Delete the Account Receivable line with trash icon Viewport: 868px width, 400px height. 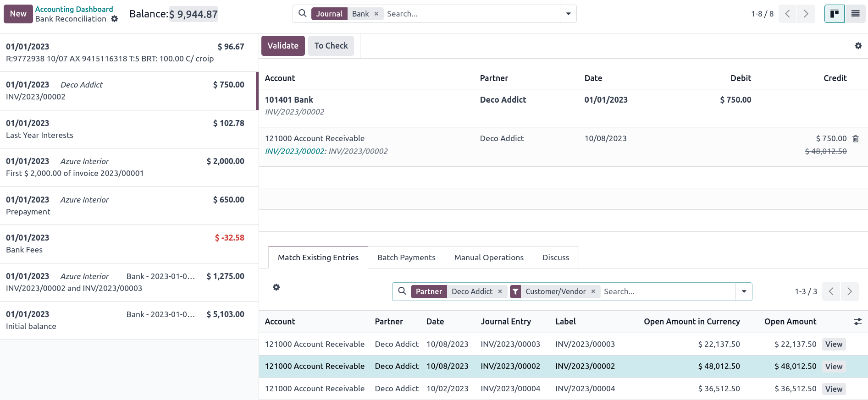[x=855, y=139]
